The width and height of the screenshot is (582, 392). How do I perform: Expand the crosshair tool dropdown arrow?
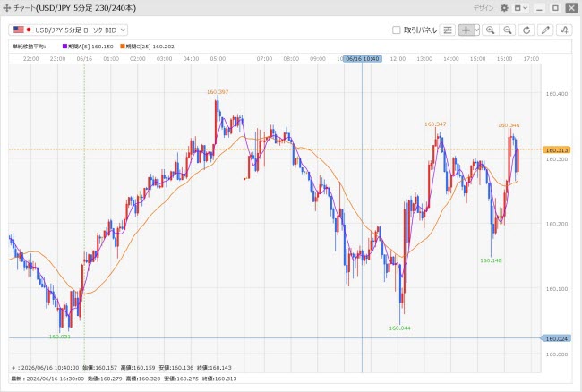point(477,30)
